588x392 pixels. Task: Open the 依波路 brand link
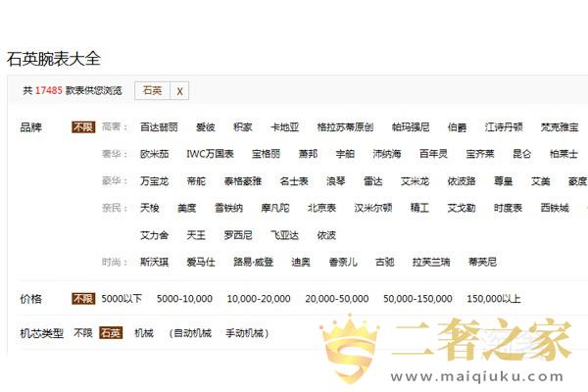click(x=462, y=181)
